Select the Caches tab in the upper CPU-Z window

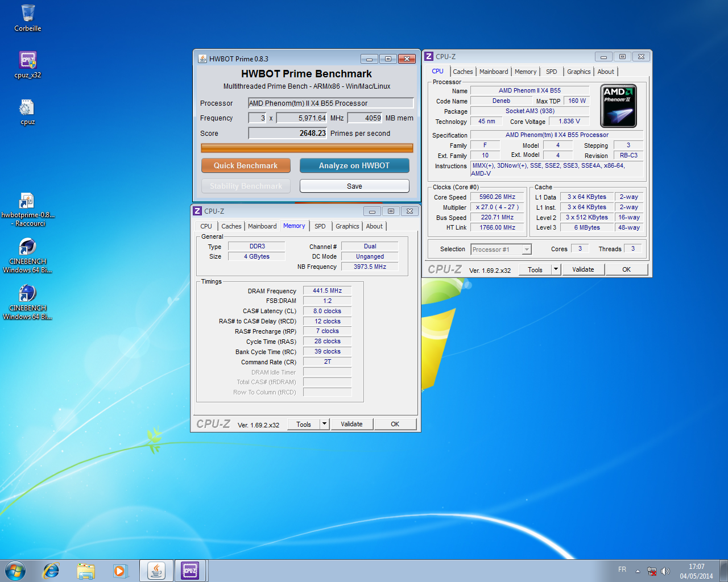point(462,72)
